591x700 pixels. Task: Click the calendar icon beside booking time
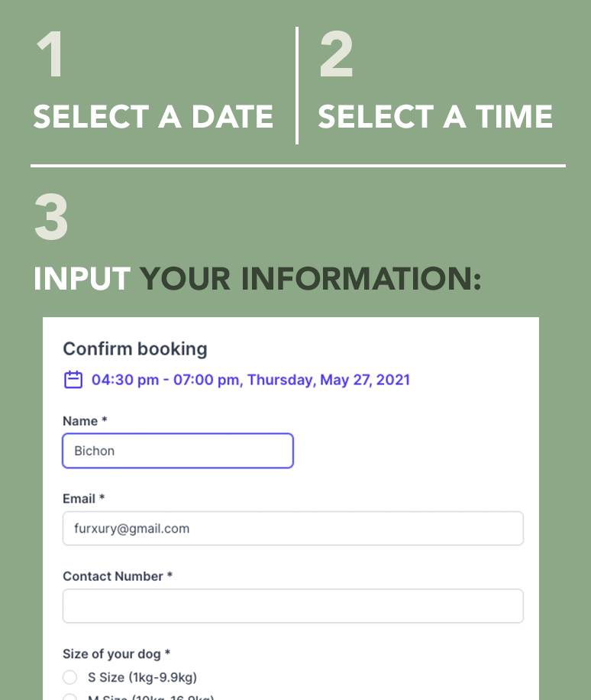[73, 380]
